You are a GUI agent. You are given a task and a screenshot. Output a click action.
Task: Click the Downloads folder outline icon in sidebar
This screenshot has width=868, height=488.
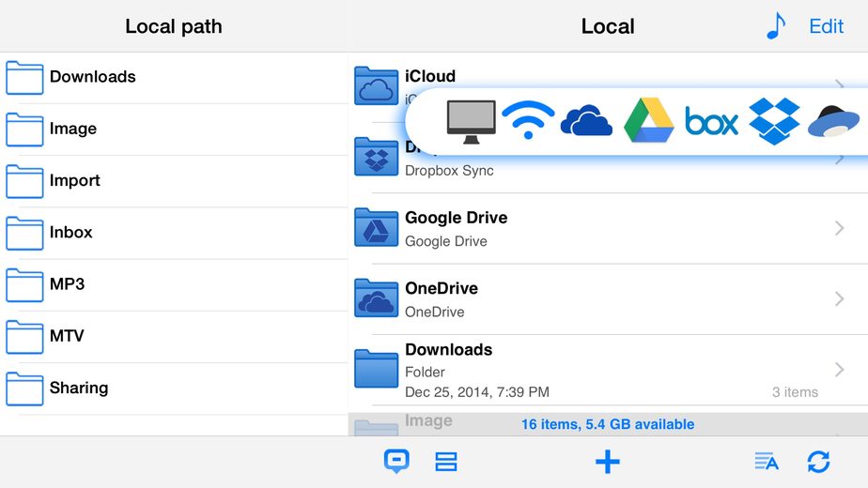tap(24, 78)
